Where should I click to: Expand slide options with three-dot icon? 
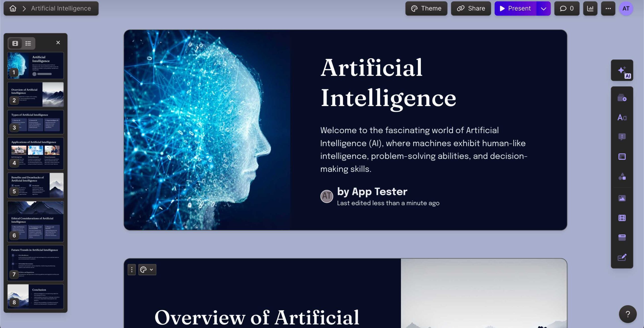tap(132, 269)
